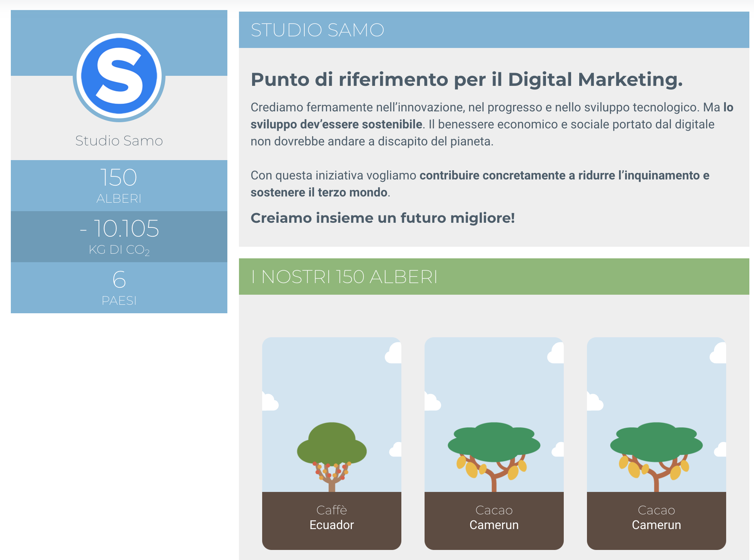
Task: Select the 150 Alberi stat tile
Action: point(119,186)
